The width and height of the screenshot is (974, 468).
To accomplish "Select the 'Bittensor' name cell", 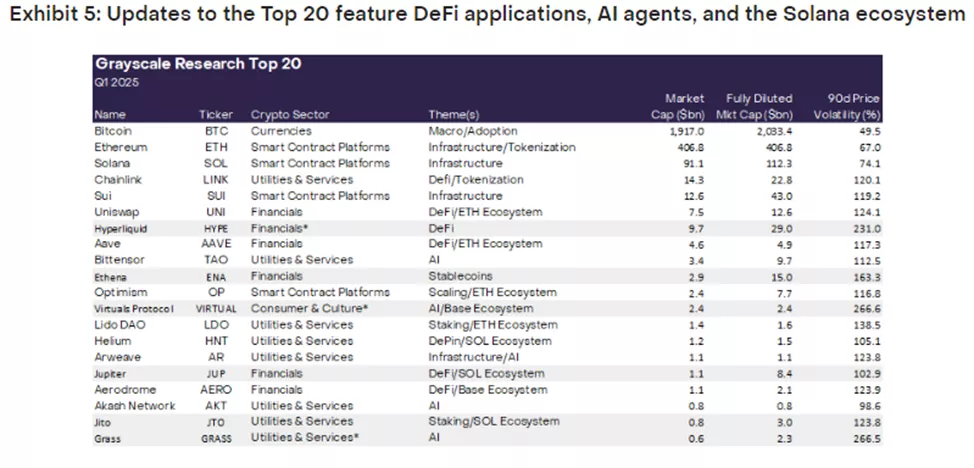I will 119,260.
